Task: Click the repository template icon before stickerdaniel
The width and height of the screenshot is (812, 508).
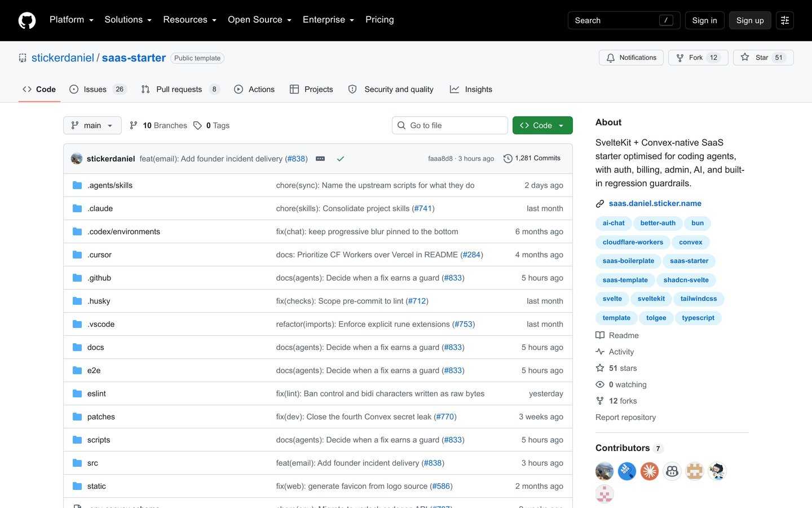Action: (x=23, y=58)
